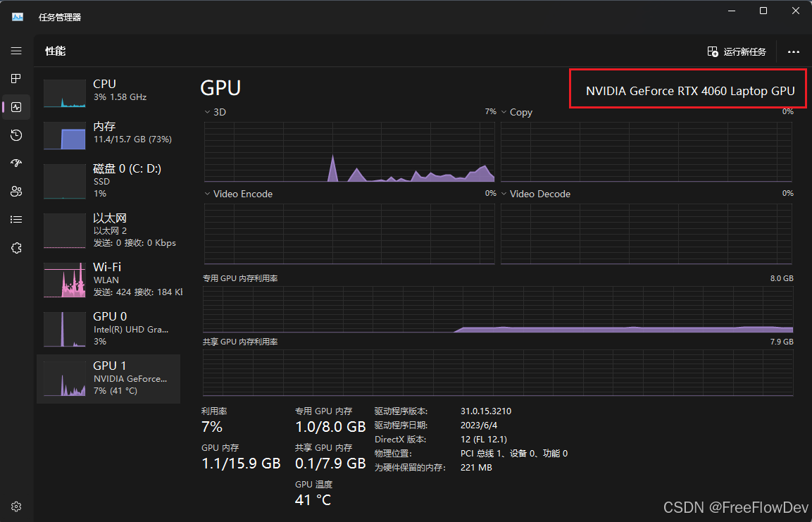Open the Users page icon
This screenshot has height=522, width=812.
(x=16, y=192)
